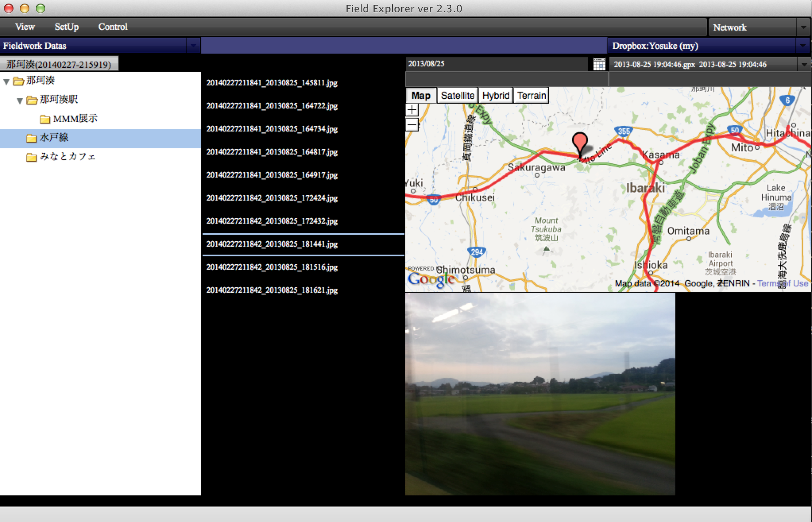Switch map to Satellite view
Image resolution: width=812 pixels, height=522 pixels.
click(x=457, y=96)
